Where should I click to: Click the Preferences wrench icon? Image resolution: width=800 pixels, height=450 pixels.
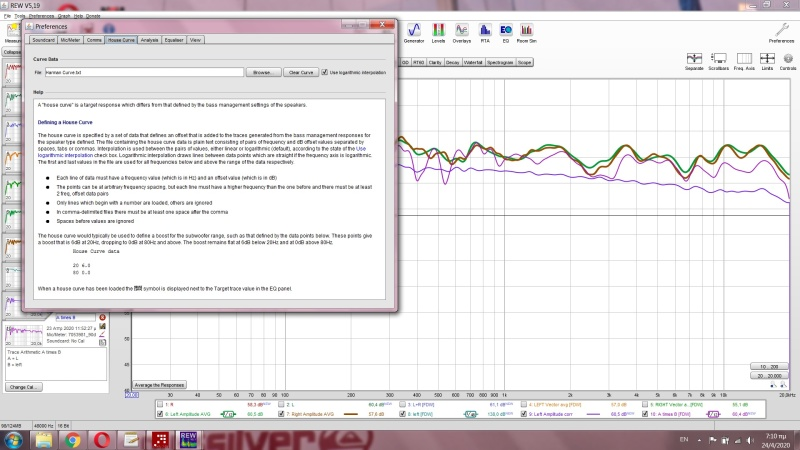781,31
